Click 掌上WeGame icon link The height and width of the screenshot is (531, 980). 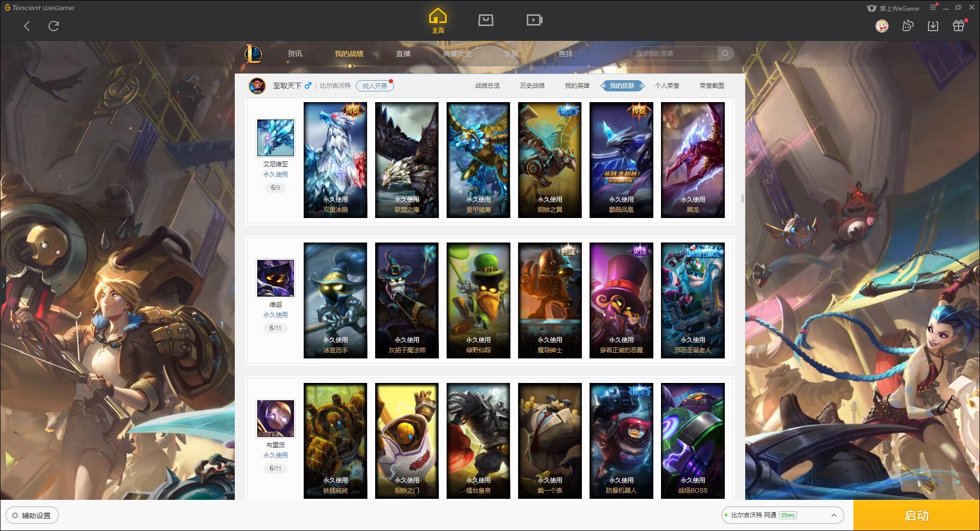(893, 8)
